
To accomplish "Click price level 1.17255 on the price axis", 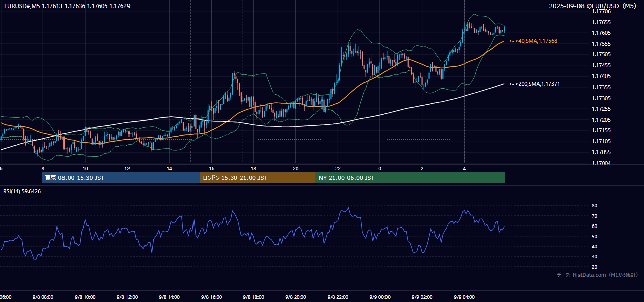I will tap(601, 109).
